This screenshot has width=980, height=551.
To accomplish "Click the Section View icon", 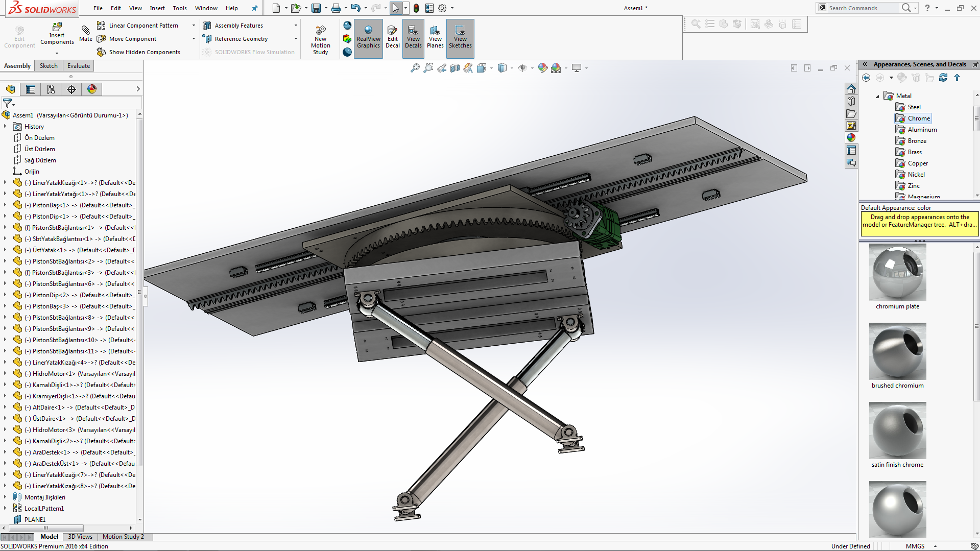I will click(x=455, y=68).
